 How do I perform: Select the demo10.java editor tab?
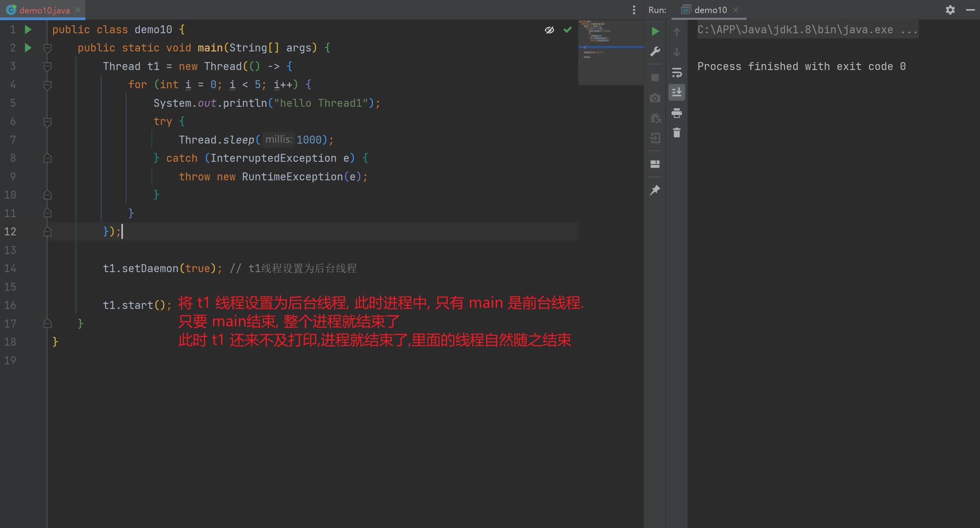[43, 10]
